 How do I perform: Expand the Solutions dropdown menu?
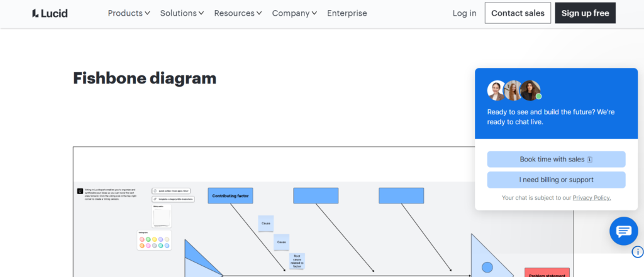pyautogui.click(x=182, y=13)
